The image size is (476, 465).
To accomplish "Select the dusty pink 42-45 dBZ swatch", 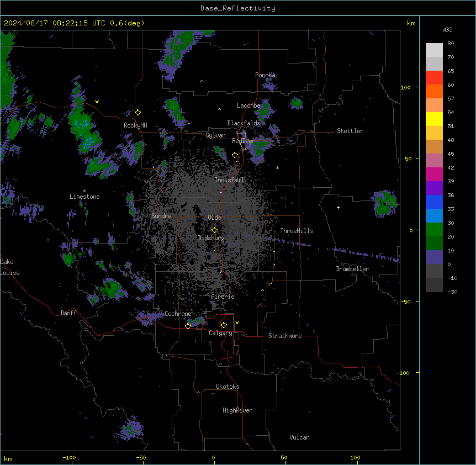I will point(434,160).
